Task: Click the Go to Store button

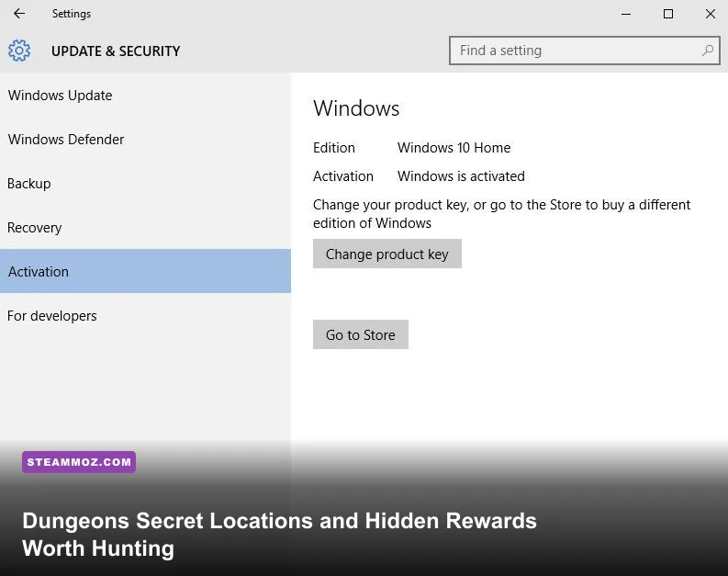Action: click(361, 334)
